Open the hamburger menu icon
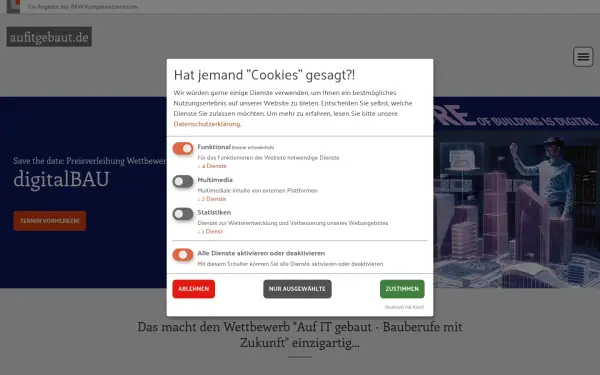This screenshot has width=600, height=375. [583, 57]
